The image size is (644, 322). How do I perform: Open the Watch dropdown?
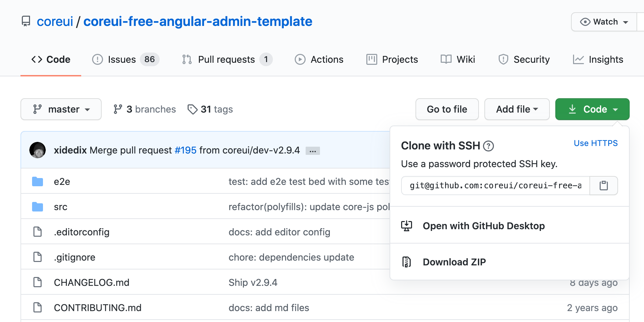pyautogui.click(x=603, y=21)
